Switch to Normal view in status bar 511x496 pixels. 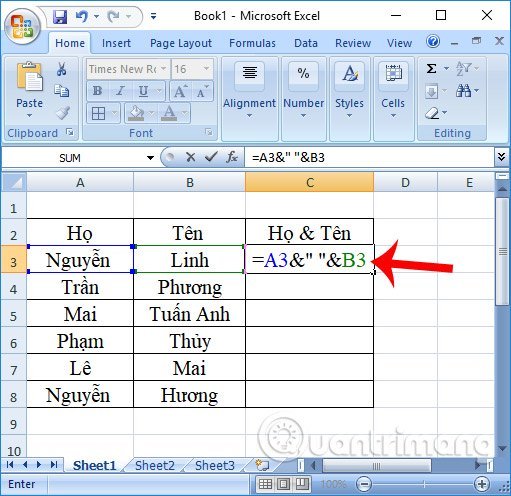pyautogui.click(x=265, y=484)
